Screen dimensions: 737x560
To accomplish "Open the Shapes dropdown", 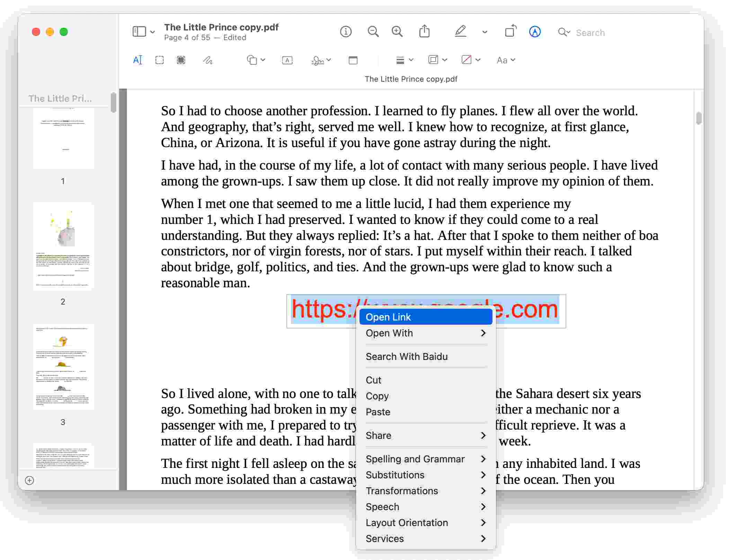I will pos(255,60).
